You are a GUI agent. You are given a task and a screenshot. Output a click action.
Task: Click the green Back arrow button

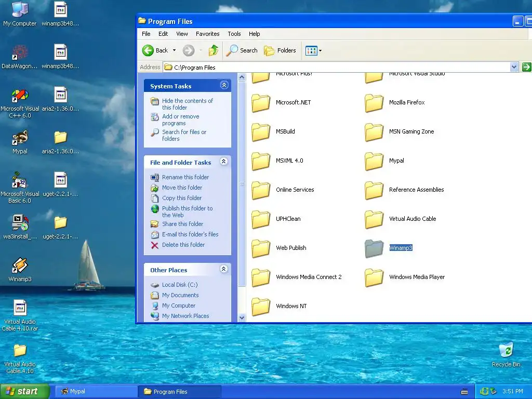[155, 50]
